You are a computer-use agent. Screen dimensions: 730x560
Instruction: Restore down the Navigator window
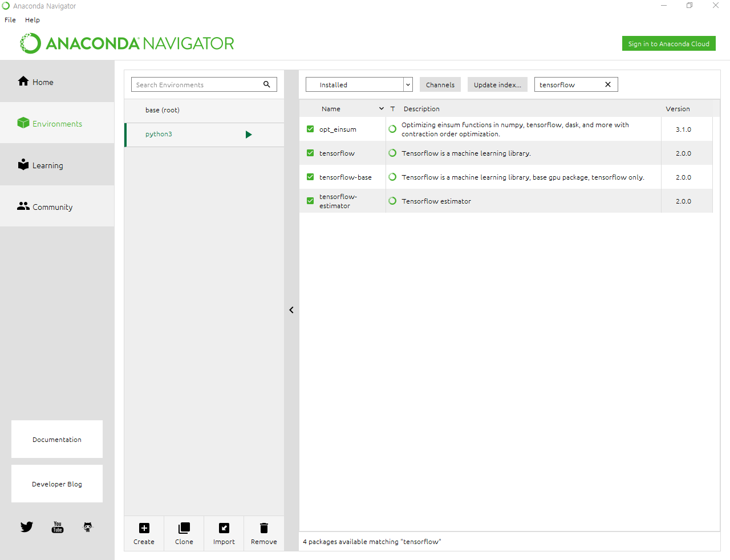click(x=690, y=6)
